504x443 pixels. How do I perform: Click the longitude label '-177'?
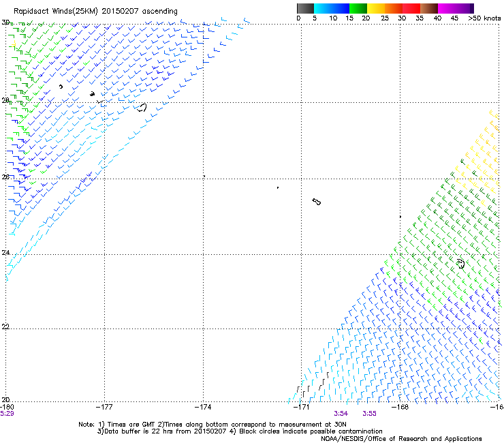click(104, 407)
